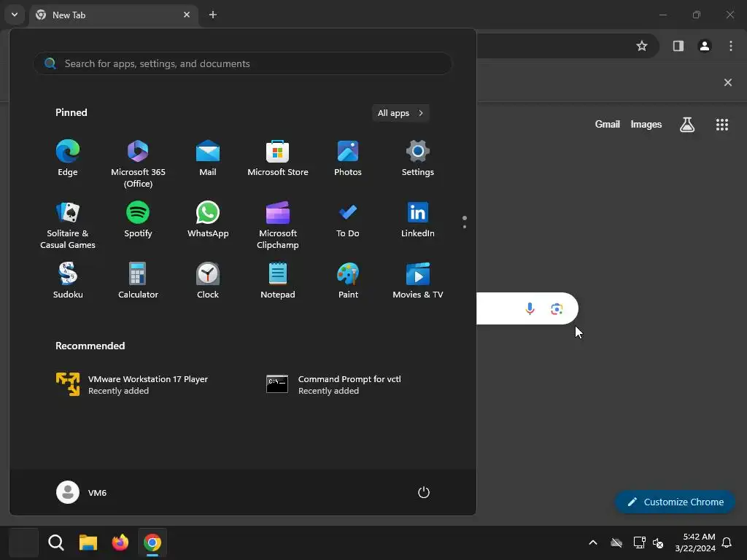Open WhatsApp
Viewport: 747px width, 560px height.
tap(208, 219)
